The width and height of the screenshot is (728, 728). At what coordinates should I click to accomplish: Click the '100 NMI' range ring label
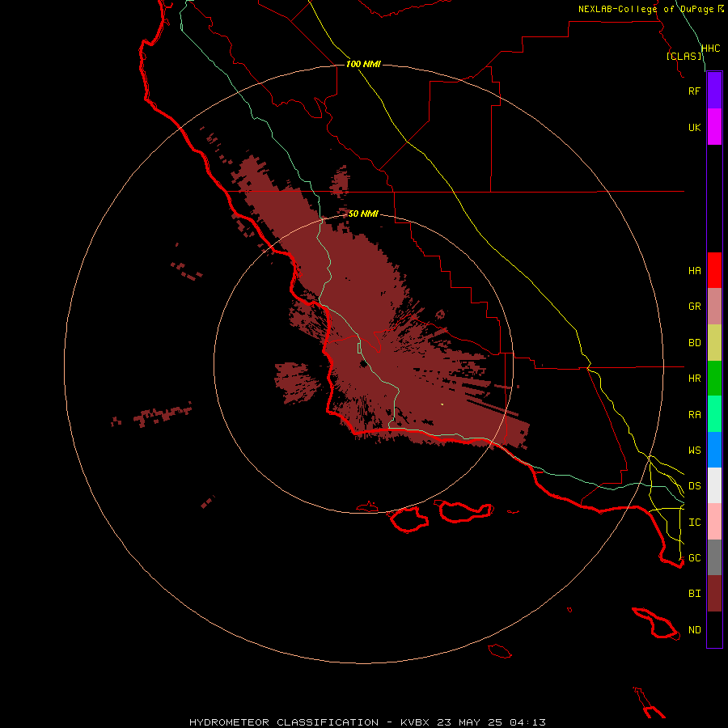coord(363,64)
